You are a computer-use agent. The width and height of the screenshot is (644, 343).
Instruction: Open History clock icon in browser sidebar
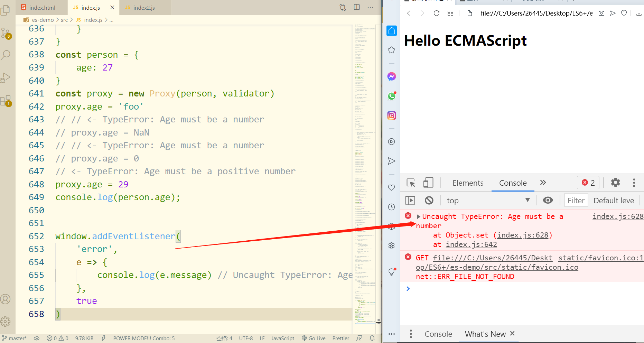[x=392, y=207]
